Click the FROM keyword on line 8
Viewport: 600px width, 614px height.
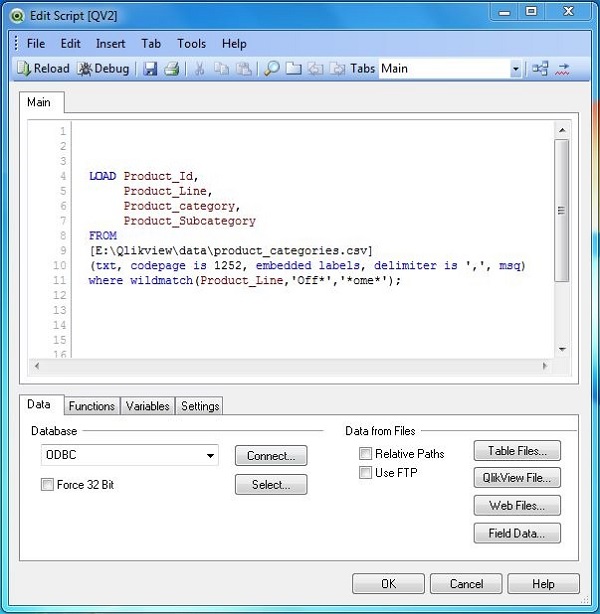[x=103, y=236]
